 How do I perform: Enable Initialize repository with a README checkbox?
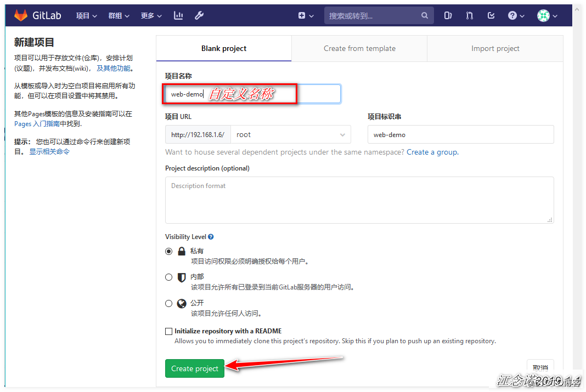(x=169, y=331)
